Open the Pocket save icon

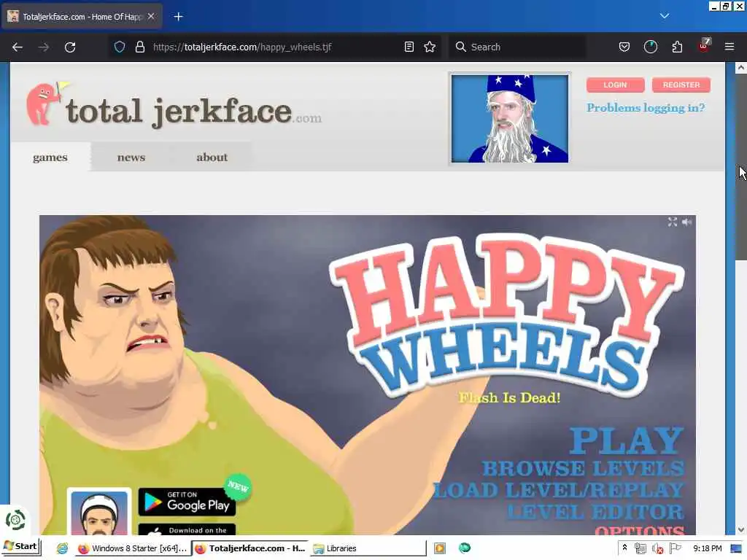point(624,47)
